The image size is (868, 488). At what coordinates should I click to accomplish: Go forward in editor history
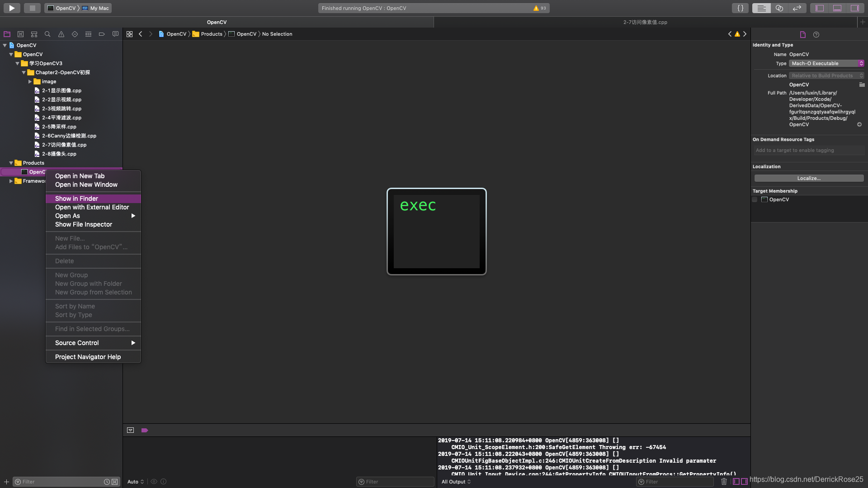point(151,34)
